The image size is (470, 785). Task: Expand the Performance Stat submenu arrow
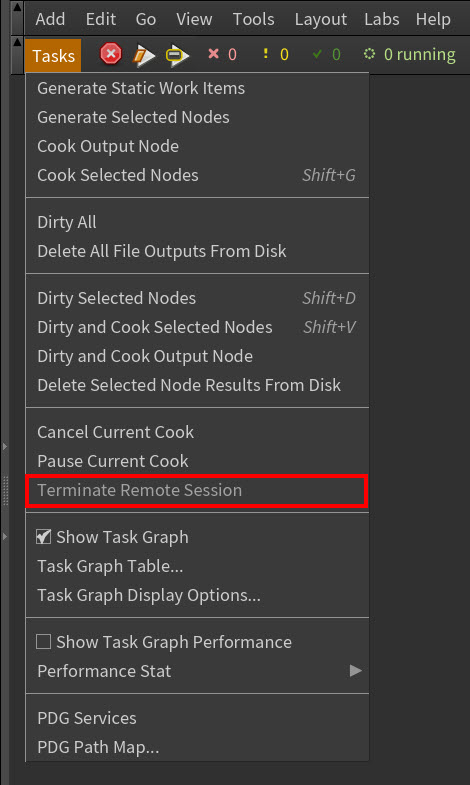(x=355, y=671)
